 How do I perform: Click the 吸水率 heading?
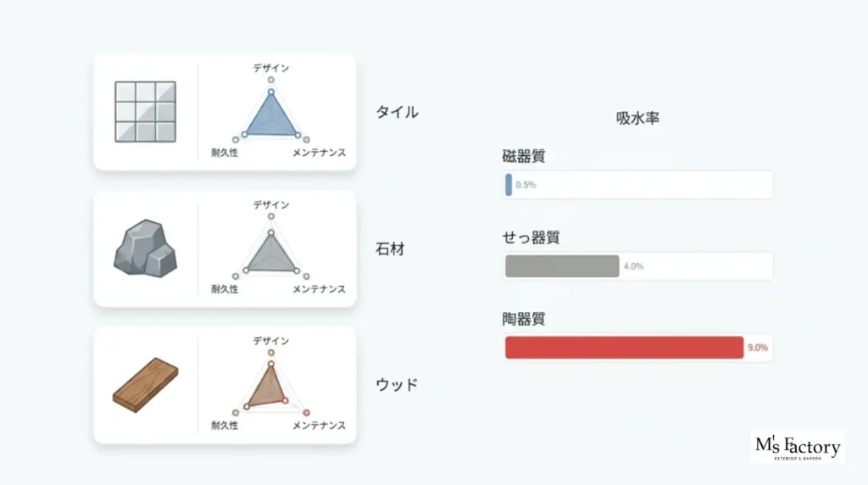(x=637, y=118)
